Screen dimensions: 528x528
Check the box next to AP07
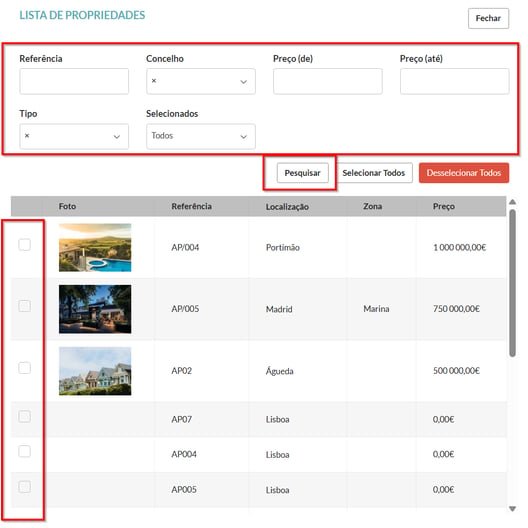(x=25, y=417)
